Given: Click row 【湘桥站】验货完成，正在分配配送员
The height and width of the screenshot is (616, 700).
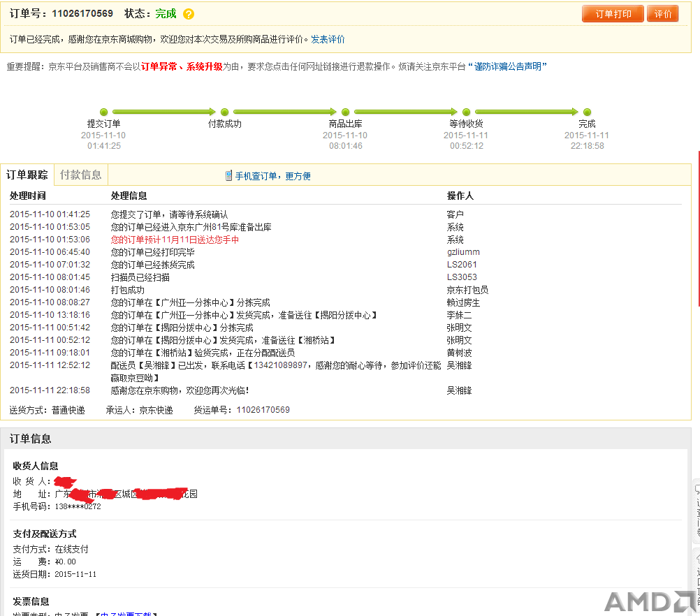Looking at the screenshot, I should pyautogui.click(x=203, y=353).
